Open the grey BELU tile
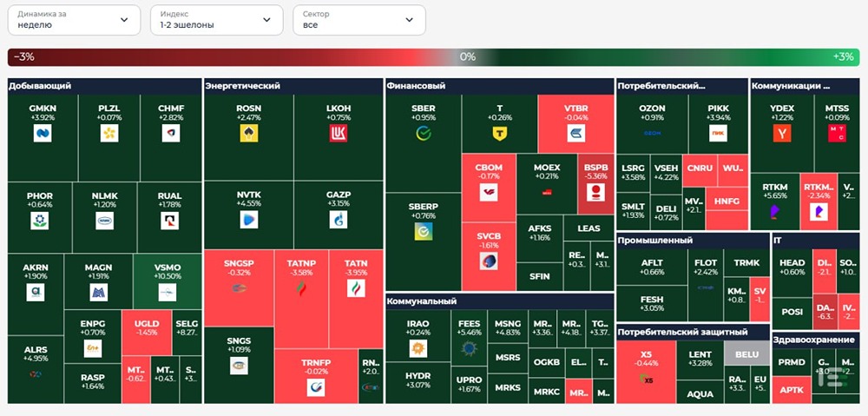This screenshot has width=868, height=416. tap(747, 353)
